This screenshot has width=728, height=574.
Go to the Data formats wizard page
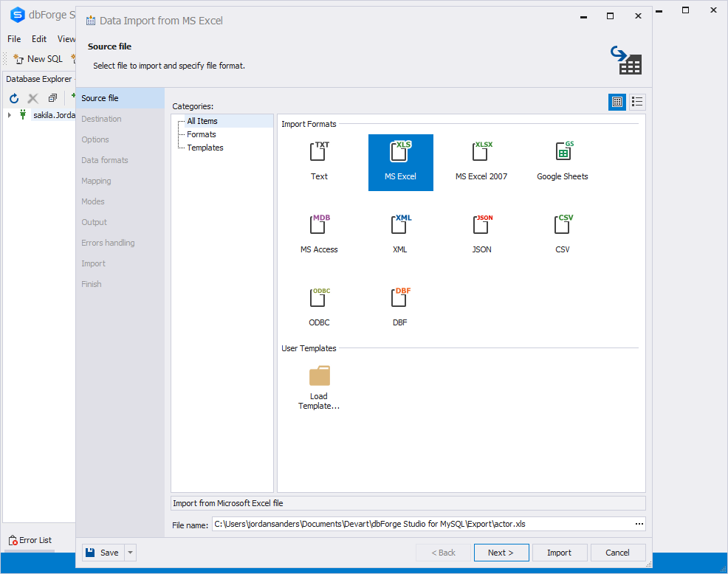point(120,160)
